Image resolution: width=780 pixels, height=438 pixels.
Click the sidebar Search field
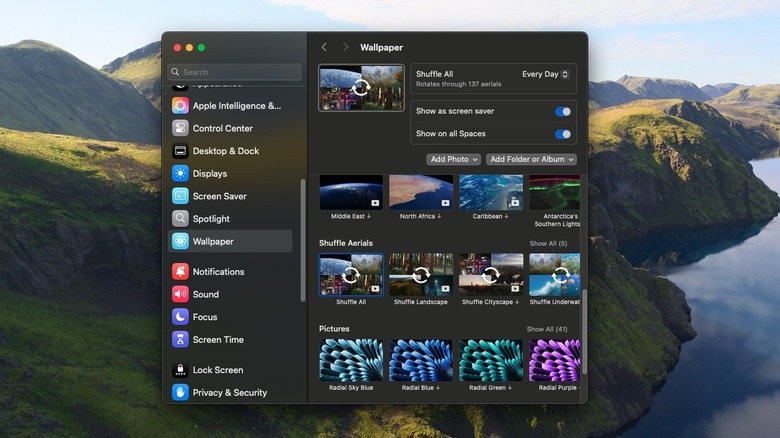click(235, 72)
